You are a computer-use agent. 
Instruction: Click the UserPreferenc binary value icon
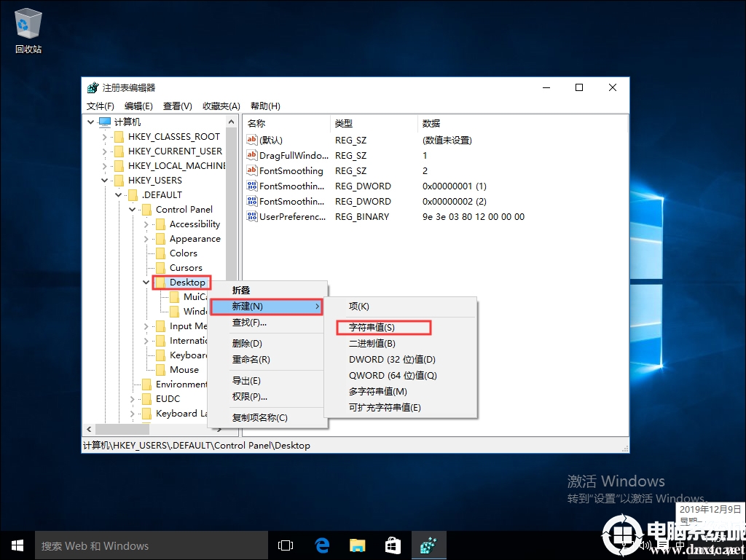251,216
